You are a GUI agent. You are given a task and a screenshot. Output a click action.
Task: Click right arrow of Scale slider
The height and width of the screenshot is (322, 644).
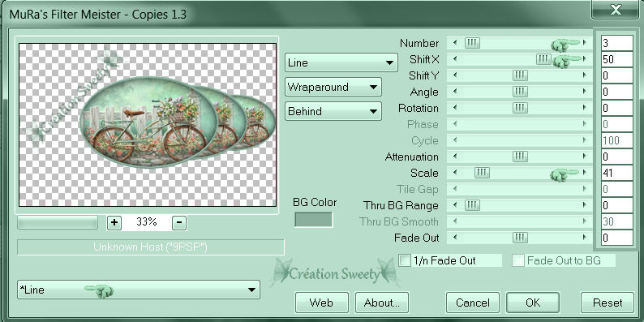[585, 173]
